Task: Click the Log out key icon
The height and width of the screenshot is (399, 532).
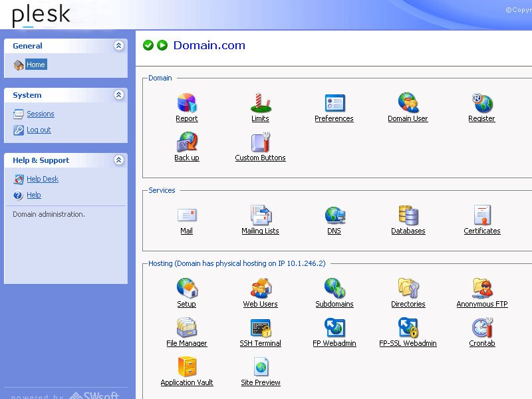Action: 19,130
